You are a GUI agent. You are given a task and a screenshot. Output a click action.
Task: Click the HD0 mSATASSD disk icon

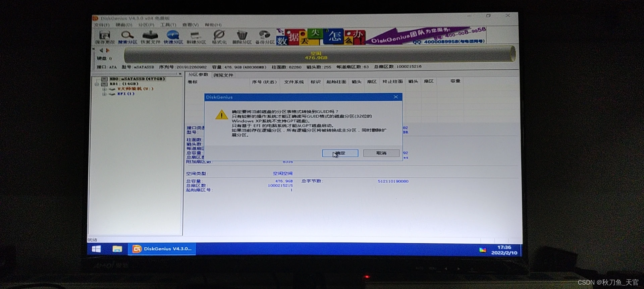click(x=104, y=79)
